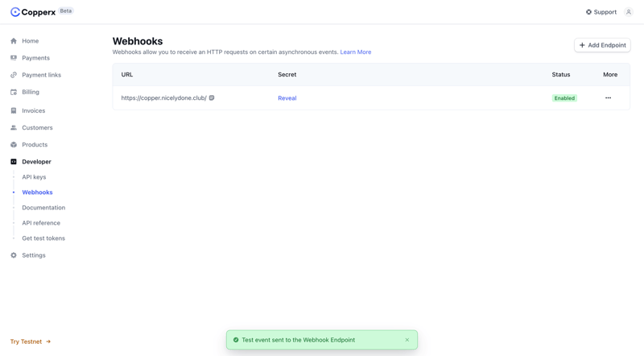Click the green success checkmark icon in toast

pos(236,340)
